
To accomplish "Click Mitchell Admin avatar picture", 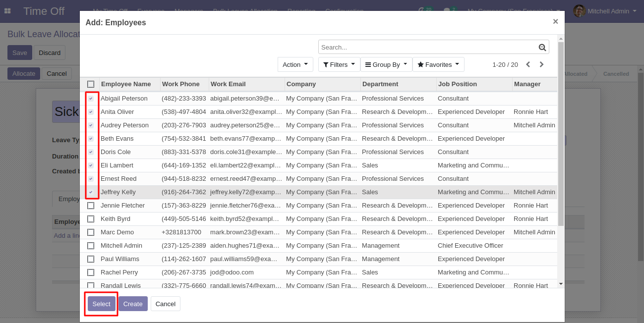I will 579,11.
